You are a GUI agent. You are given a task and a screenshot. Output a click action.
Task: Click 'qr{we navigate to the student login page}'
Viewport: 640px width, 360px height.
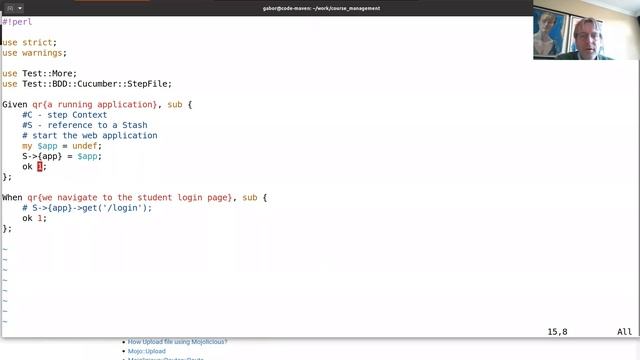pos(130,198)
